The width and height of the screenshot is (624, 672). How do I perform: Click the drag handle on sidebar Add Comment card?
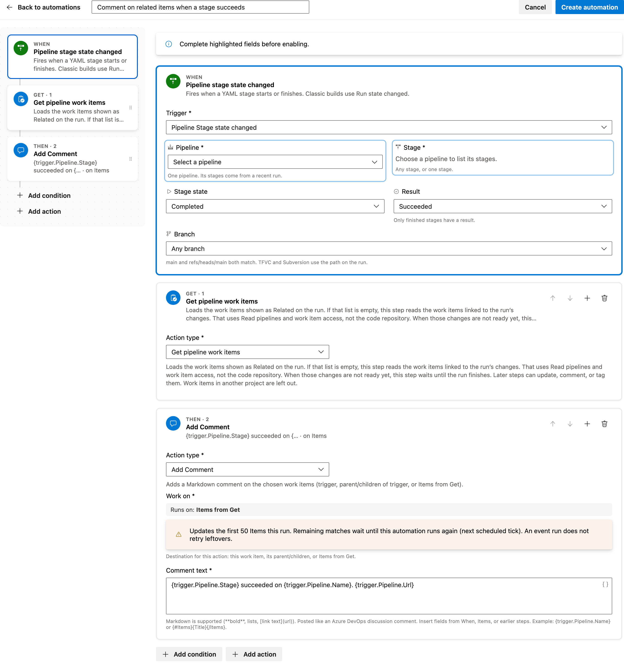point(130,159)
